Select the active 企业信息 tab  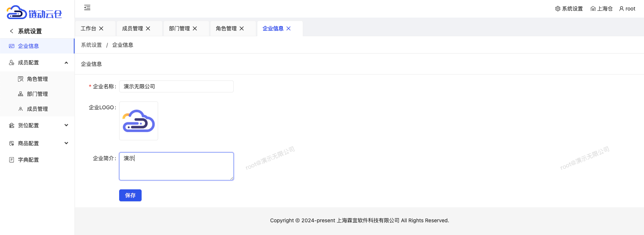click(x=273, y=28)
